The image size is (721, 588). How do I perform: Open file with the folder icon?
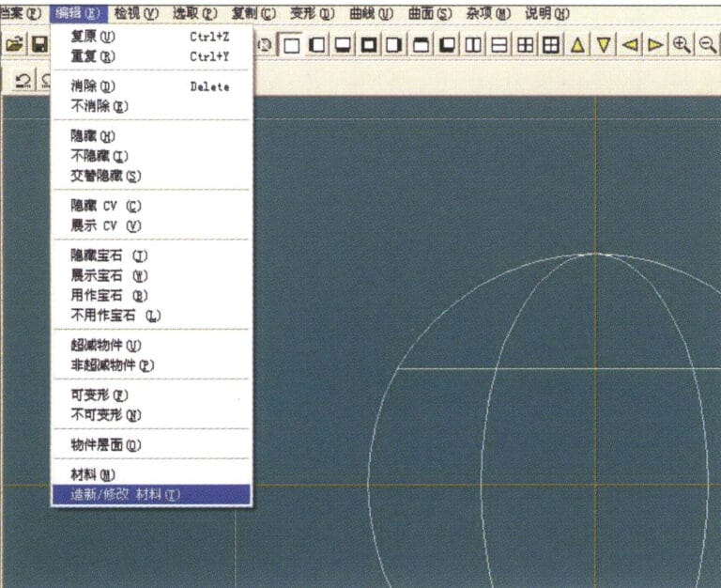point(14,45)
